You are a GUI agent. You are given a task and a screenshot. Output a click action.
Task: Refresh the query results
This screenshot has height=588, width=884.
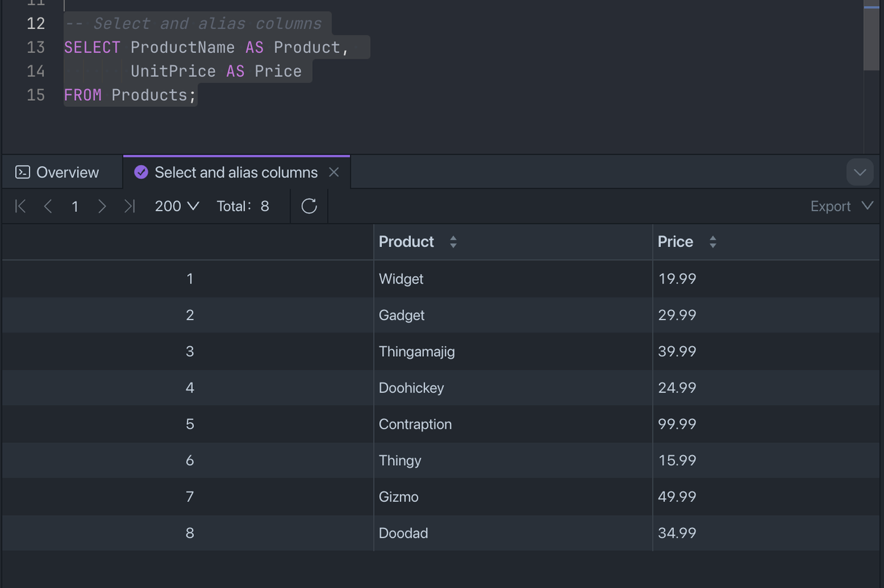(309, 206)
